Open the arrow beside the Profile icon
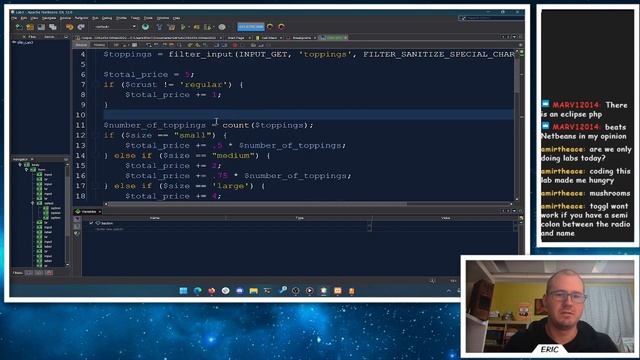Viewport: 640px width, 360px height. coord(213,27)
